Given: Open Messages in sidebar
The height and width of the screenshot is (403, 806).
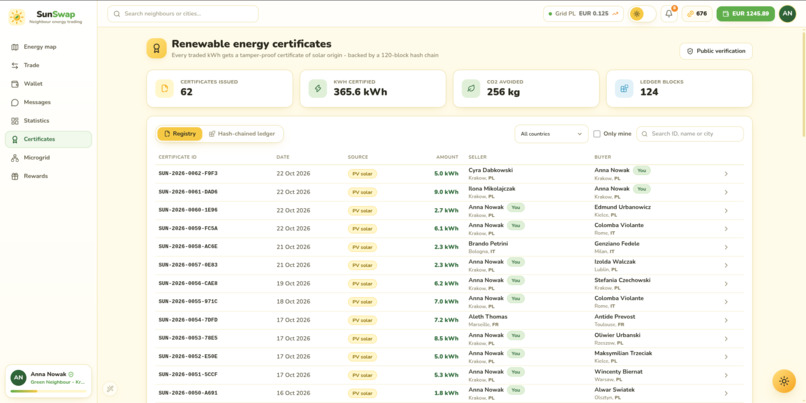Looking at the screenshot, I should point(48,102).
